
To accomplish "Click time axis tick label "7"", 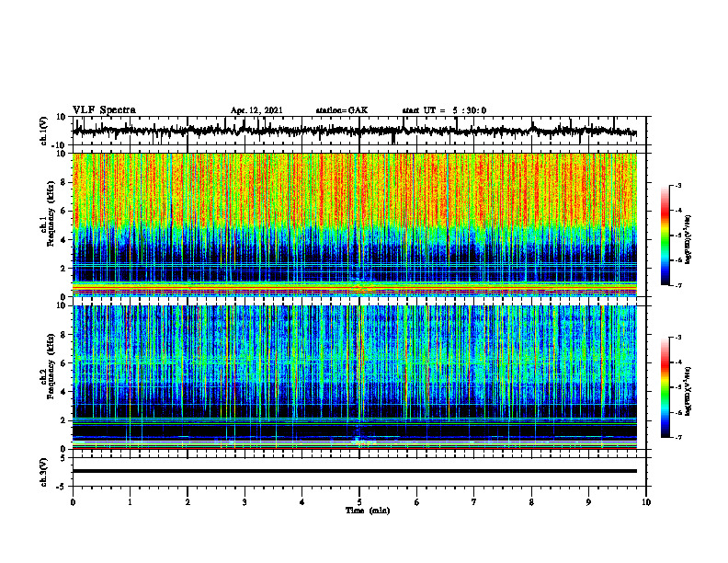I will pos(474,502).
